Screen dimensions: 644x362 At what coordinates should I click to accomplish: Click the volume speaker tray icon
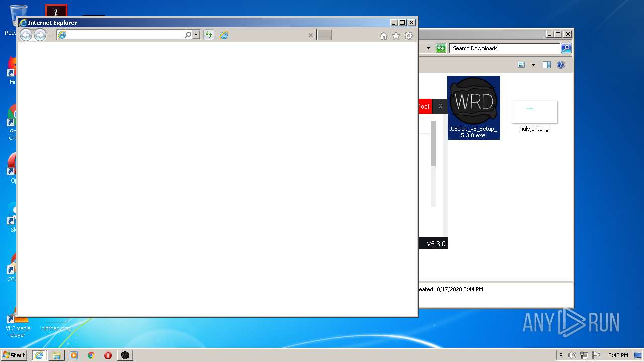[572, 355]
